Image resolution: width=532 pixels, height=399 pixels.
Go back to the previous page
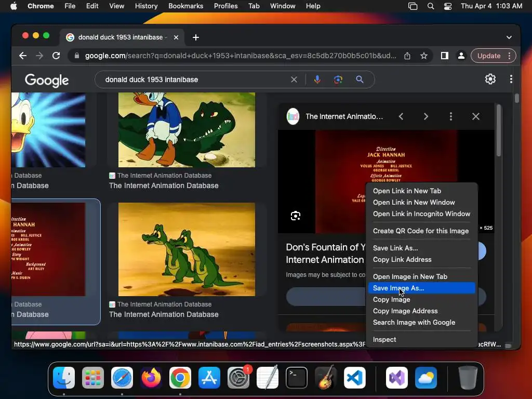tap(23, 56)
